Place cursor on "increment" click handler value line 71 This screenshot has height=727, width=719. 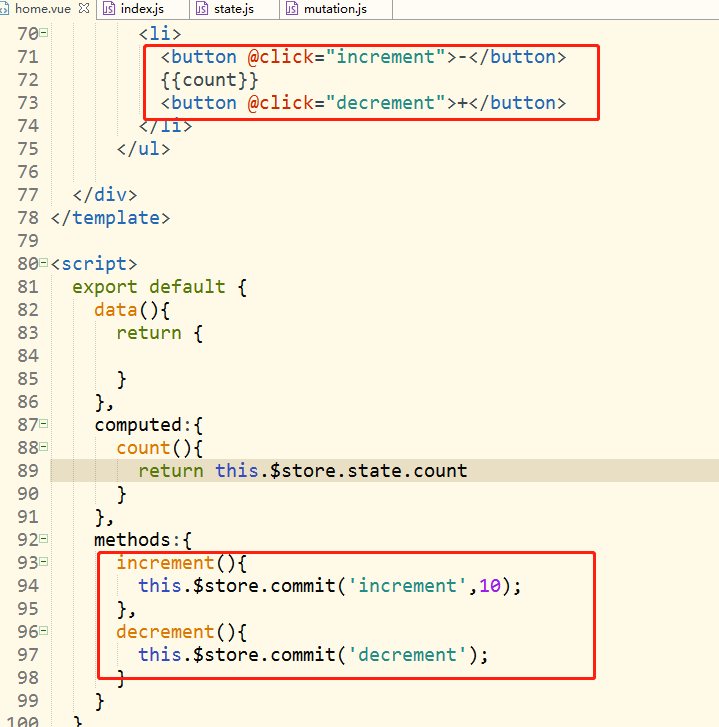pyautogui.click(x=385, y=57)
